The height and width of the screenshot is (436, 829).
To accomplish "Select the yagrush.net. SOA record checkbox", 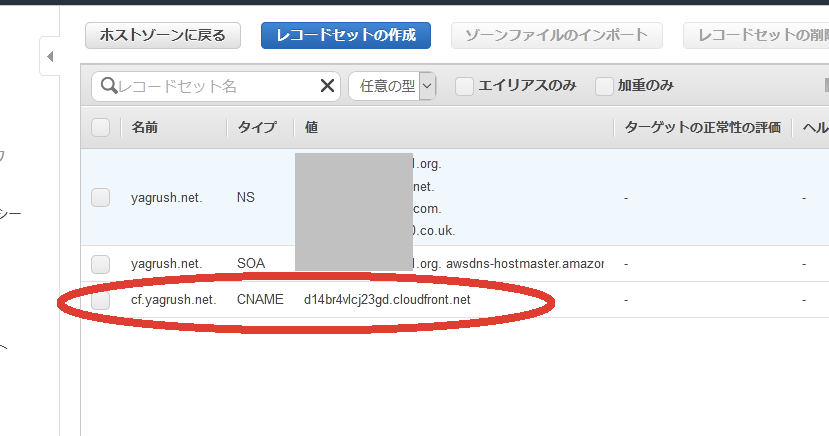I will point(100,264).
